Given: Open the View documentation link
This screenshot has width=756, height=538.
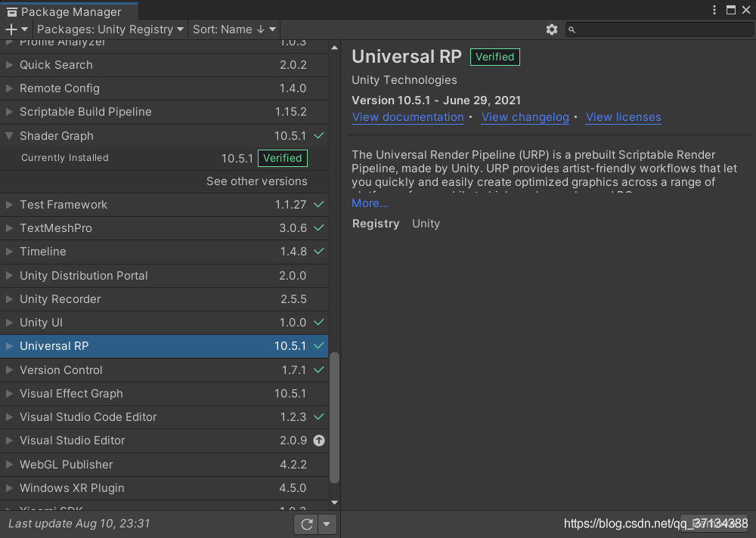Looking at the screenshot, I should pos(408,117).
